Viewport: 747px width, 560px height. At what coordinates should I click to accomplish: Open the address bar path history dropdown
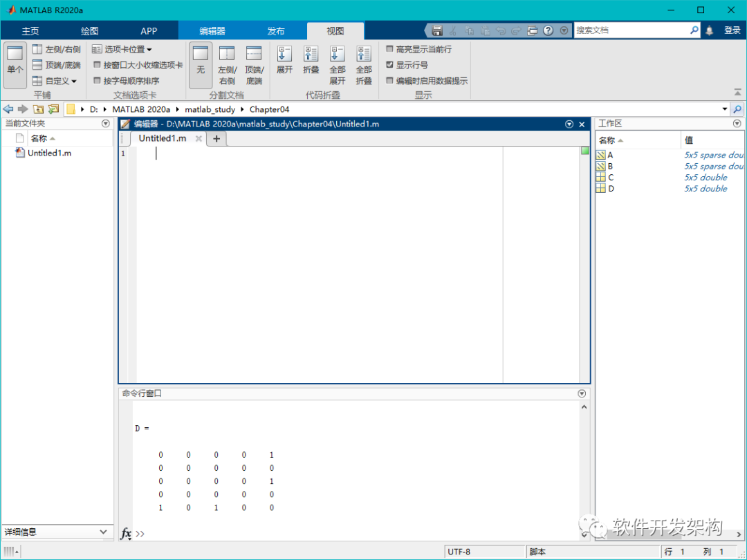point(725,109)
